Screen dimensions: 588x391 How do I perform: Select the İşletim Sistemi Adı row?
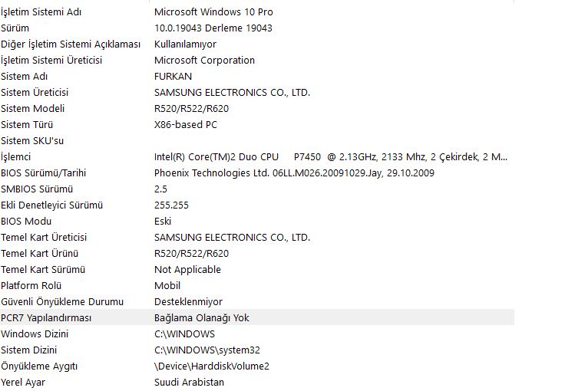[257, 12]
